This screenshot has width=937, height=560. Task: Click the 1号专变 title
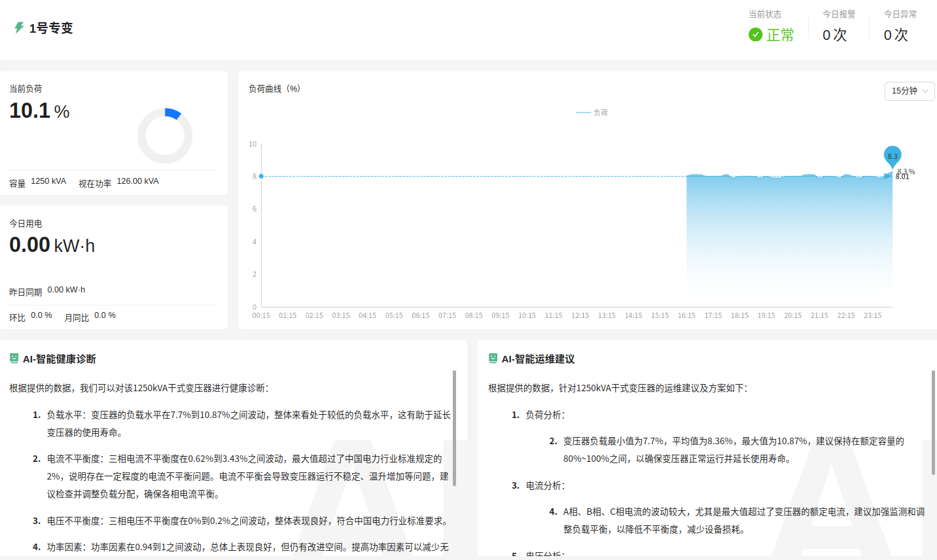(x=51, y=28)
